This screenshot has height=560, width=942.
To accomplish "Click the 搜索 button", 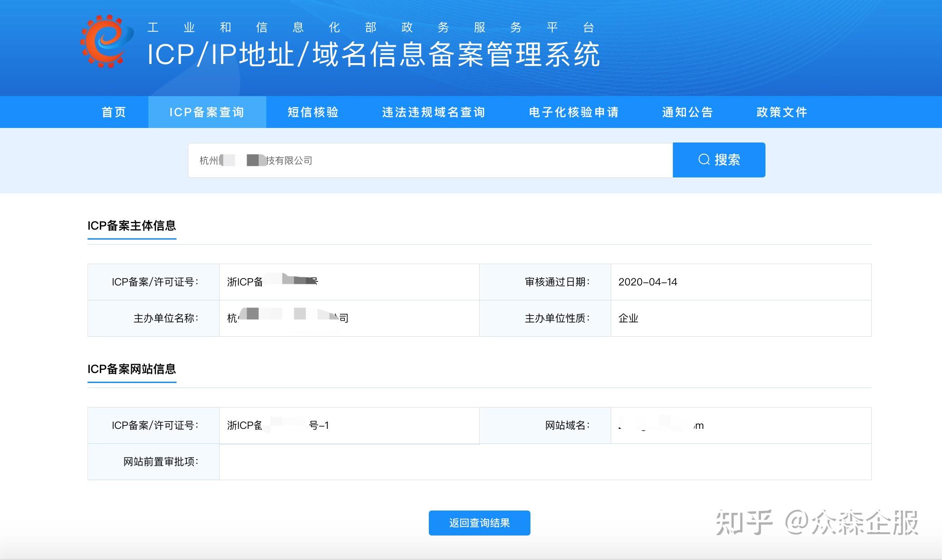I will pos(719,160).
